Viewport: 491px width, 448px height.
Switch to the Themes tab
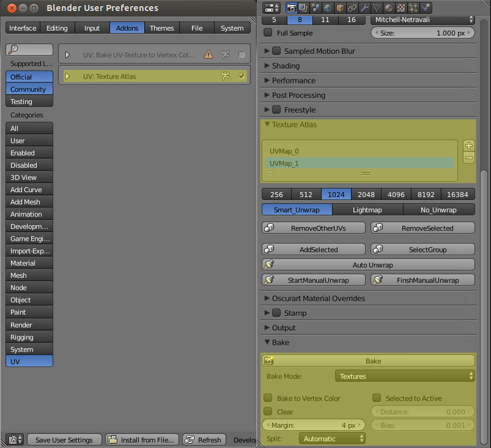click(x=162, y=28)
